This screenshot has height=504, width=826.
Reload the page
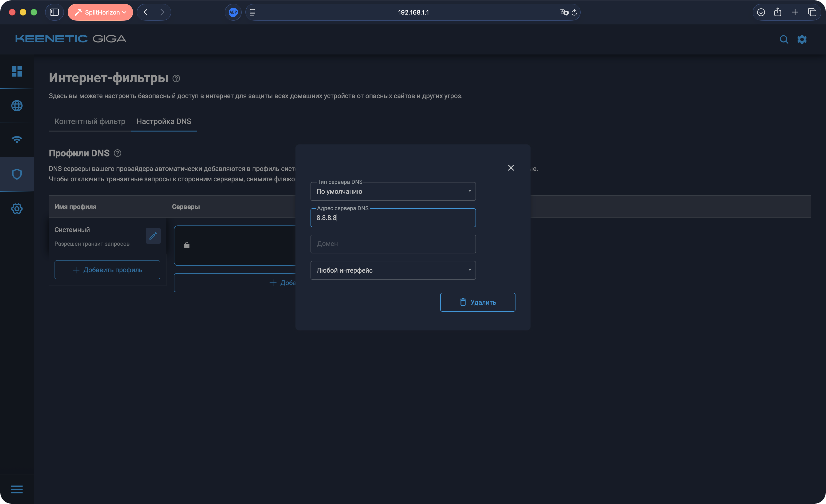tap(574, 12)
